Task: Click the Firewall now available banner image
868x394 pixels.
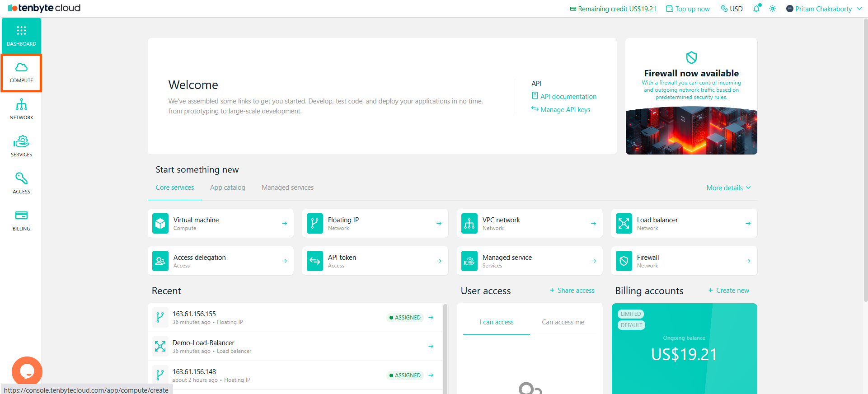Action: [691, 131]
